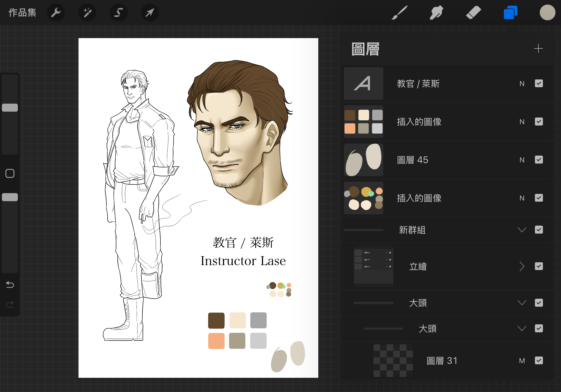This screenshot has height=392, width=561.
Task: Tap the Undo arrow in the sidebar
Action: [x=10, y=285]
